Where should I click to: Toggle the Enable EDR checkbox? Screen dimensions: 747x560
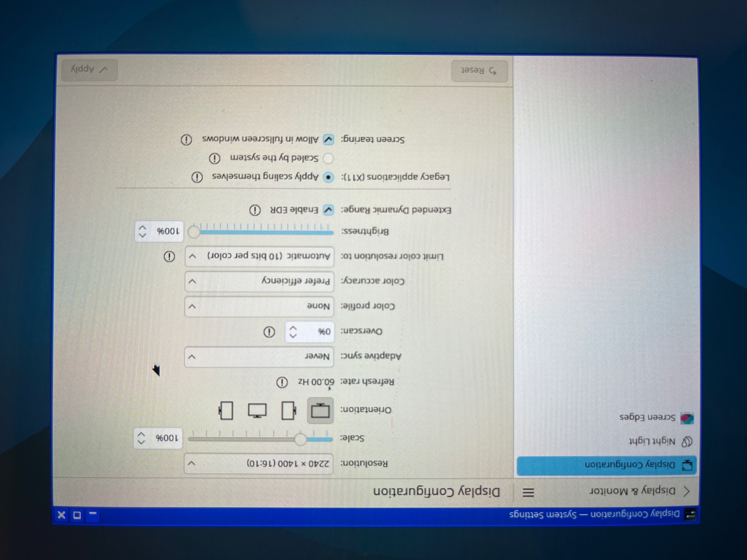click(328, 210)
